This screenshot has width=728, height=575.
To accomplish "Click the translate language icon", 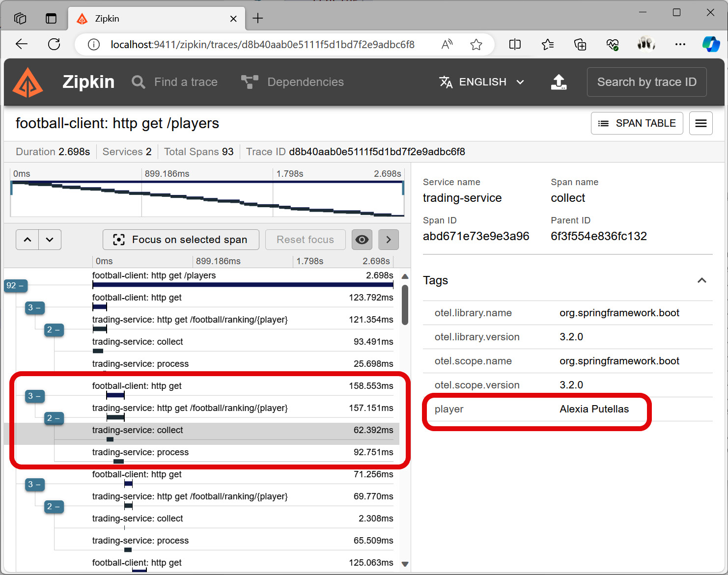I will [x=446, y=82].
